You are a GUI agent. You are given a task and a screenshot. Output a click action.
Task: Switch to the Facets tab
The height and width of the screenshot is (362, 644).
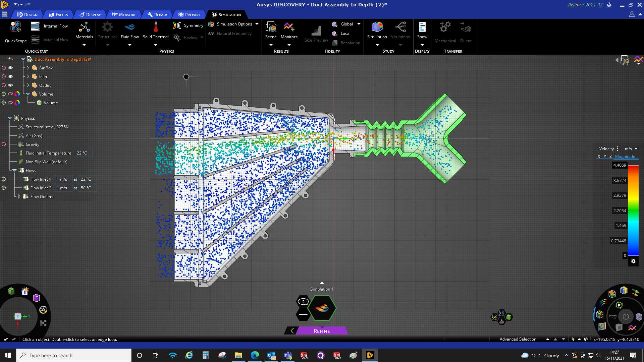click(x=58, y=14)
